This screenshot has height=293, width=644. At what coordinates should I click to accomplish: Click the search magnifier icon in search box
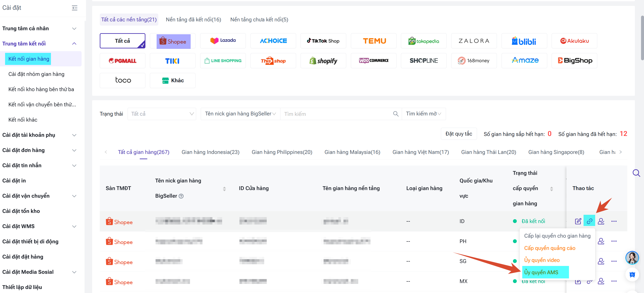point(395,114)
